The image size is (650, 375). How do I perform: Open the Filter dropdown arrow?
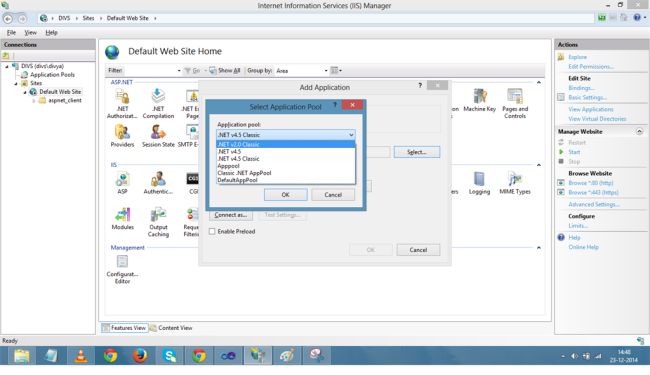point(179,71)
